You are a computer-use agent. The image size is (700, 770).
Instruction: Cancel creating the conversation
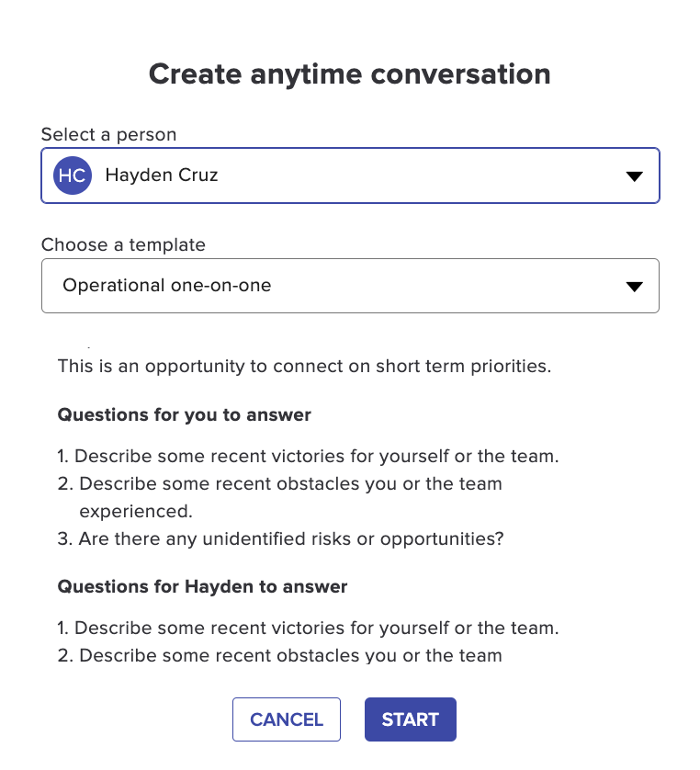coord(287,719)
